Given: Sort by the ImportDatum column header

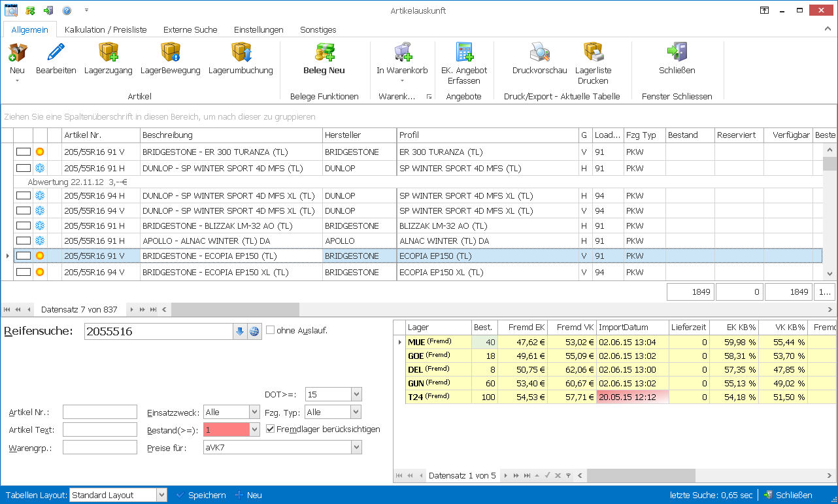Looking at the screenshot, I should click(632, 327).
